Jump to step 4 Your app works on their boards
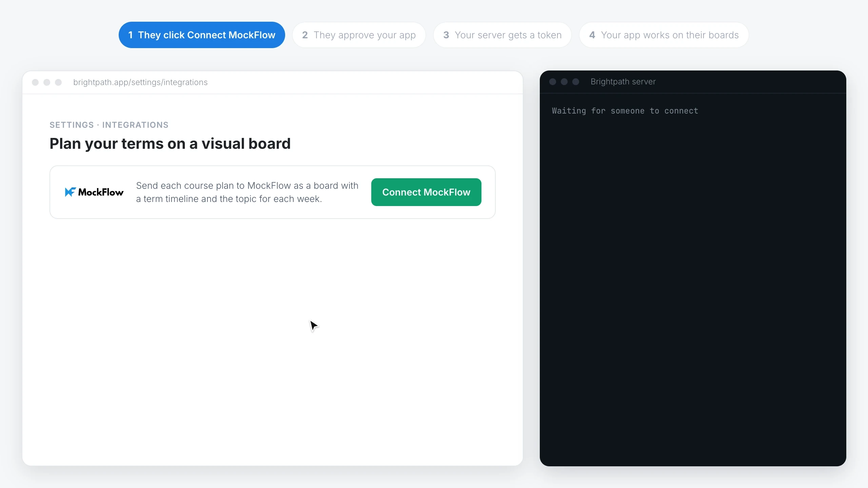Image resolution: width=868 pixels, height=488 pixels. pos(664,35)
